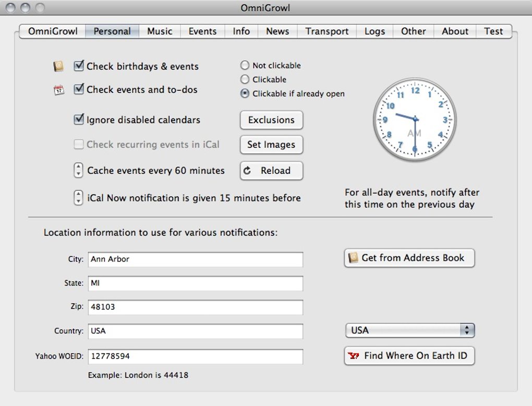
Task: Open the Logs tab
Action: pyautogui.click(x=374, y=31)
